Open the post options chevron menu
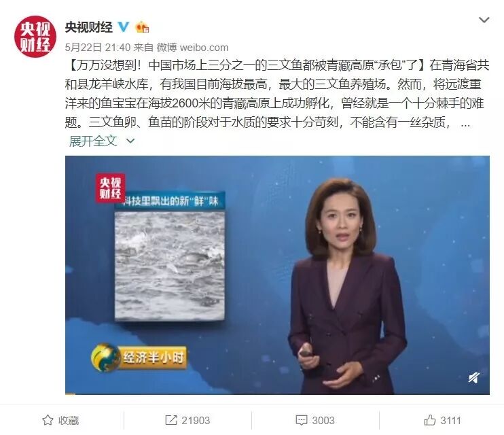The width and height of the screenshot is (504, 435). (x=484, y=20)
